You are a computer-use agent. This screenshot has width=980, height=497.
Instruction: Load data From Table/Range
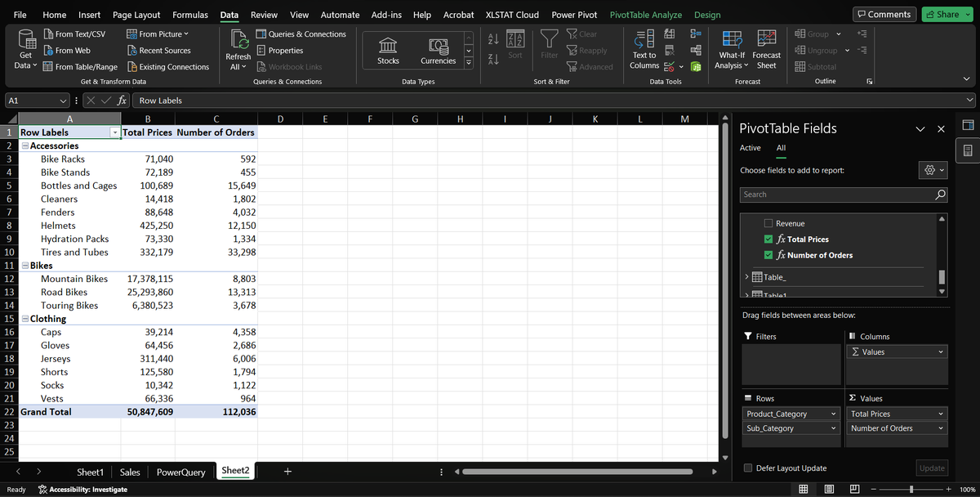coord(79,67)
